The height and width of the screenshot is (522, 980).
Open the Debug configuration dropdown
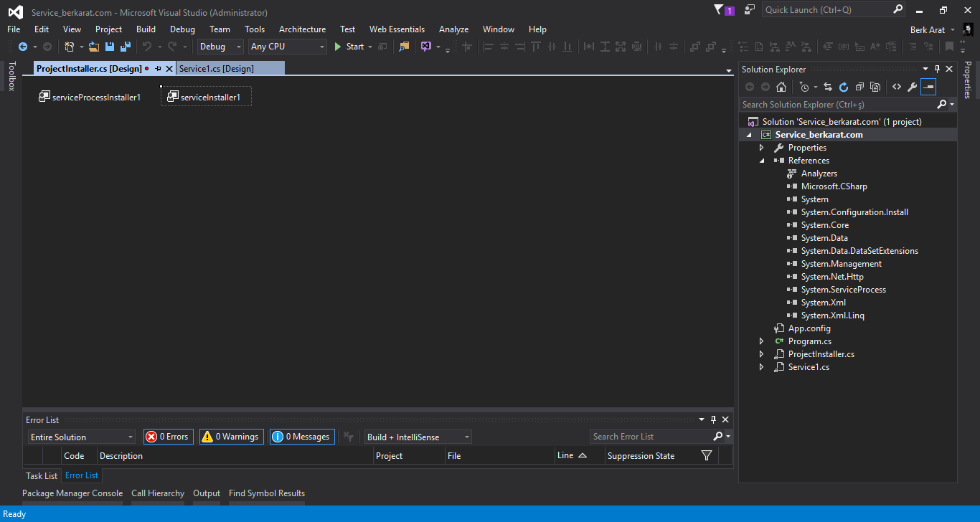220,47
